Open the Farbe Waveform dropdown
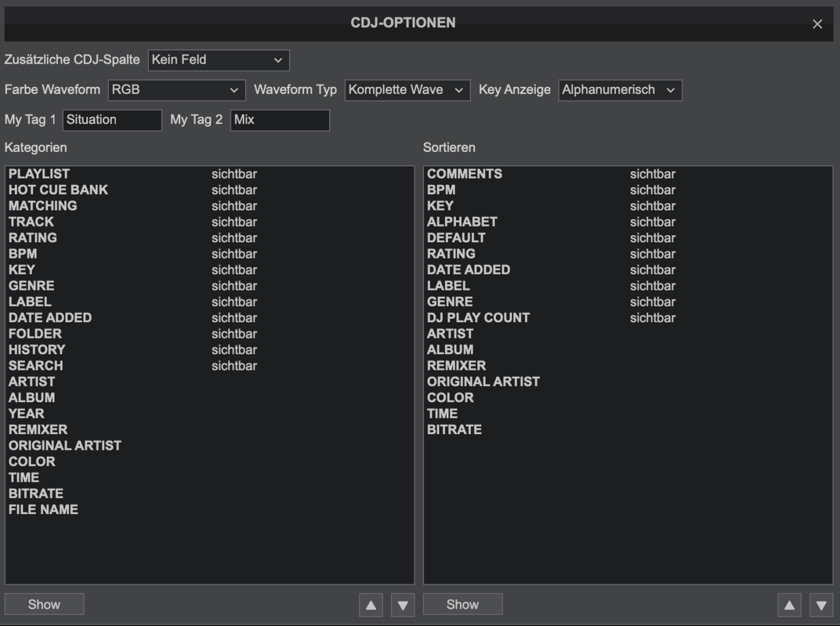Viewport: 840px width, 626px height. pos(177,90)
